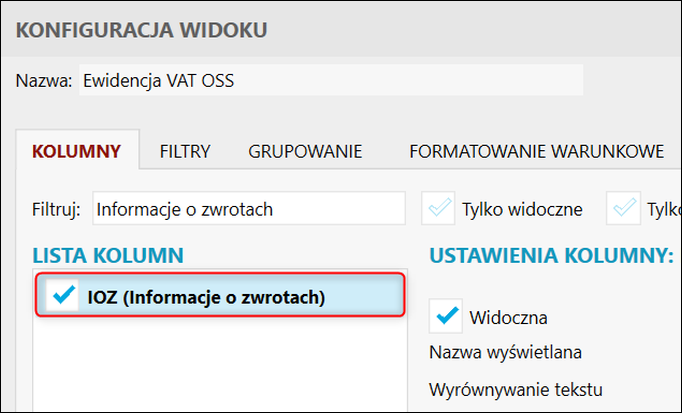The width and height of the screenshot is (682, 413).
Task: Click the Filtruj label
Action: (56, 210)
